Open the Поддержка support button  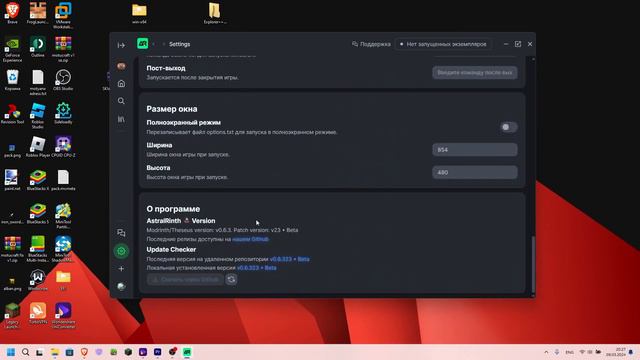pyautogui.click(x=371, y=44)
